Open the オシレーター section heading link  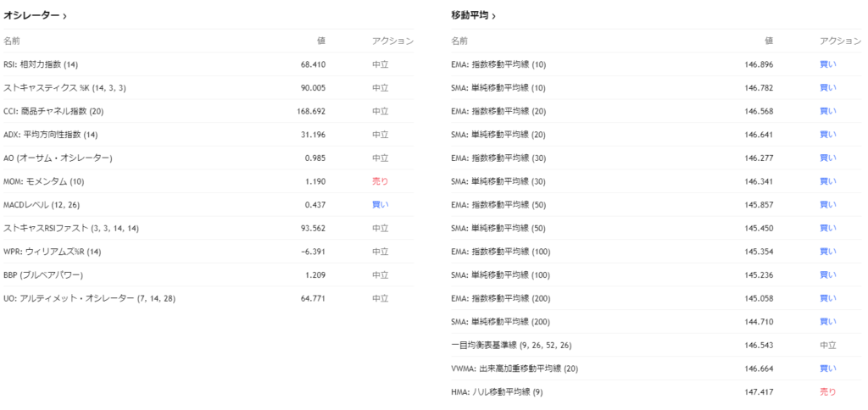[32, 15]
